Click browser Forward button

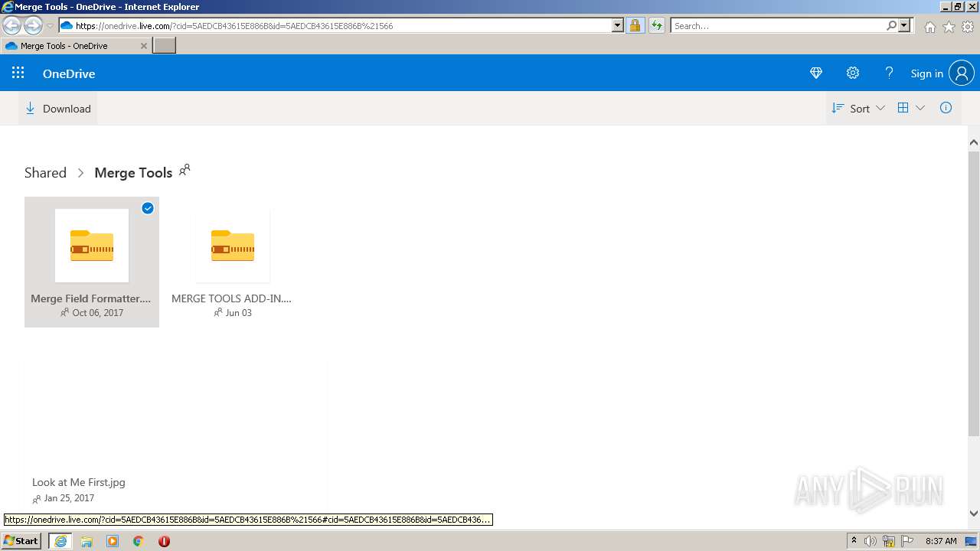pyautogui.click(x=33, y=25)
